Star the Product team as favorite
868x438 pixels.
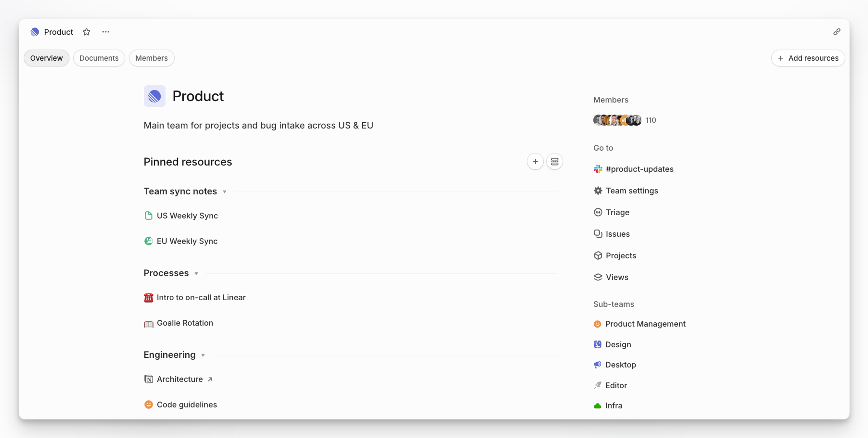click(86, 32)
